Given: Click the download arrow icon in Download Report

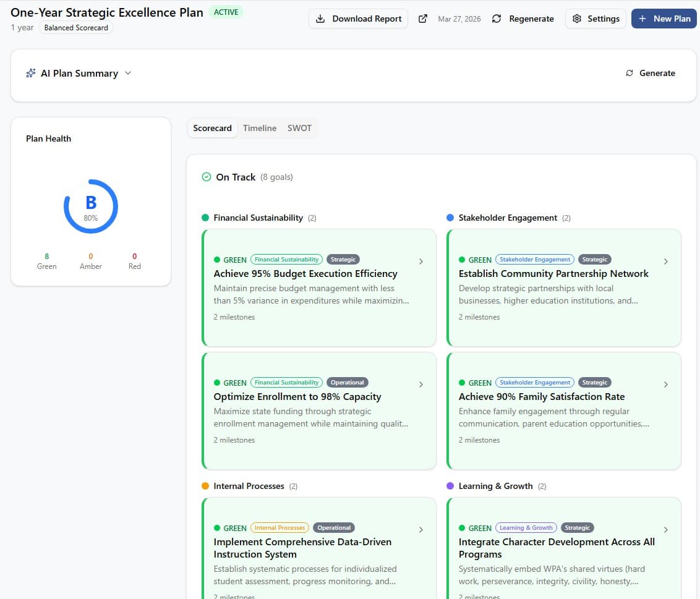Looking at the screenshot, I should coord(320,19).
